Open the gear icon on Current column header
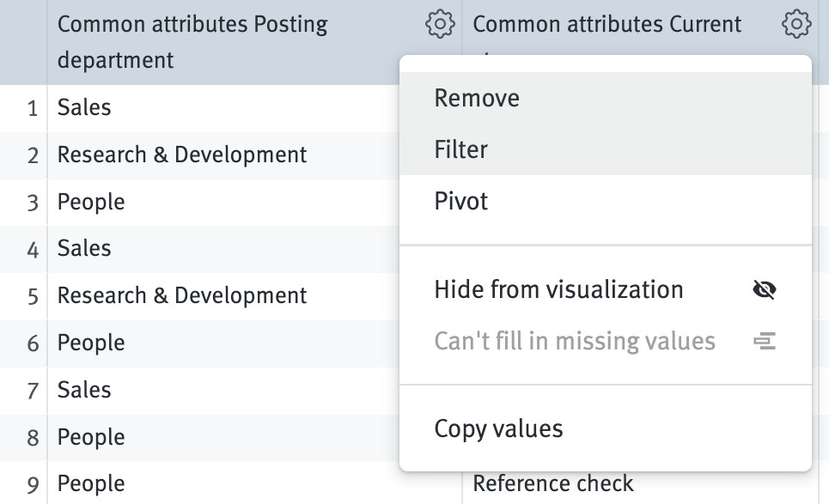 pos(795,25)
